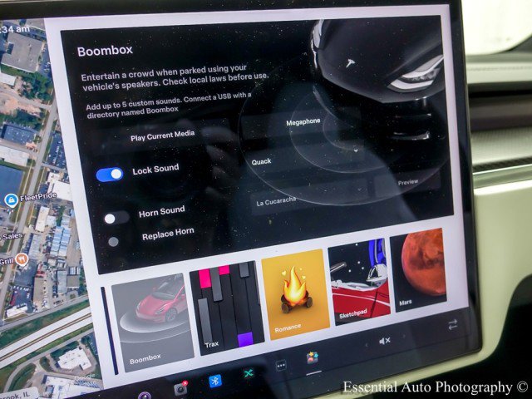This screenshot has width=532, height=399.
Task: Choose Megaphone from the sound list
Action: [x=303, y=122]
